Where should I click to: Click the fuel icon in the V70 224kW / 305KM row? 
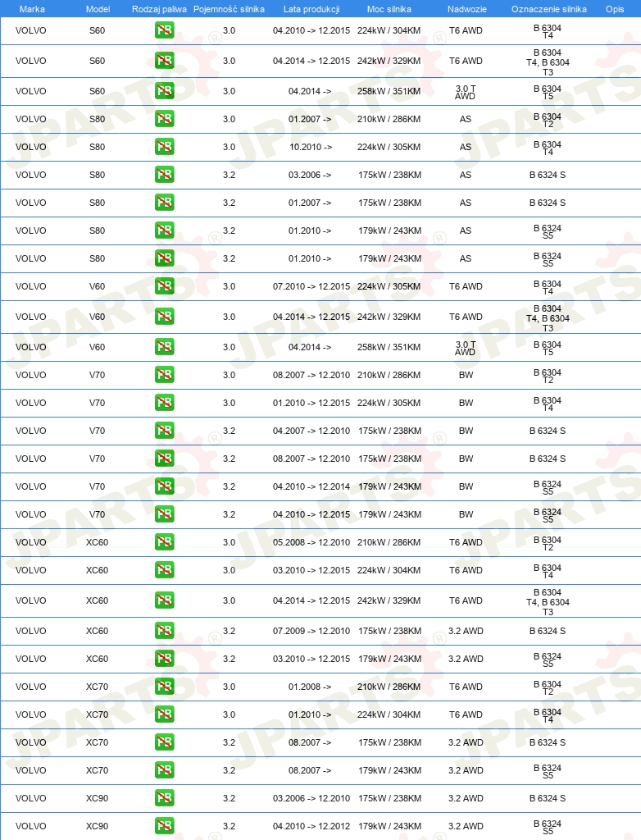(x=165, y=403)
